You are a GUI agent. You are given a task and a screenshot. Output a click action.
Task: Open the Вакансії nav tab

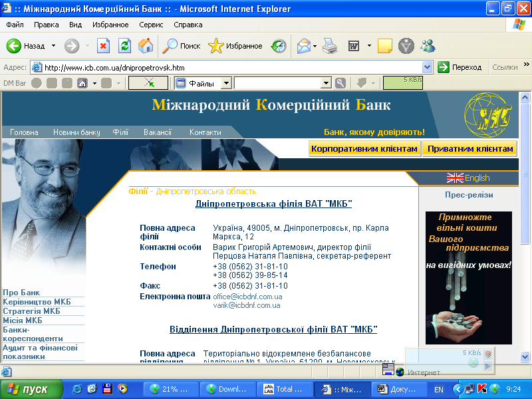pyautogui.click(x=158, y=132)
